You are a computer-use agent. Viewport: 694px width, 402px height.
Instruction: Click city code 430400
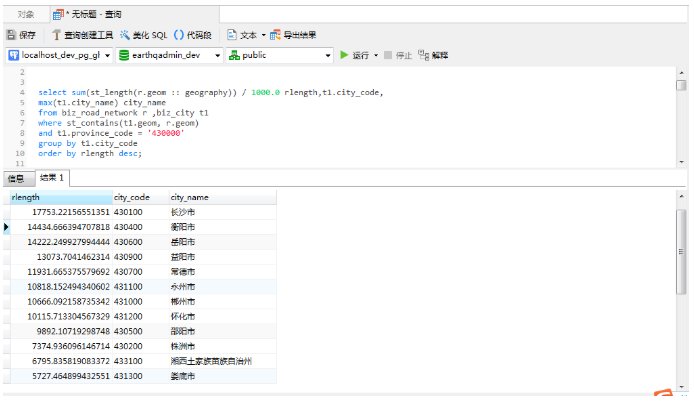click(141, 227)
